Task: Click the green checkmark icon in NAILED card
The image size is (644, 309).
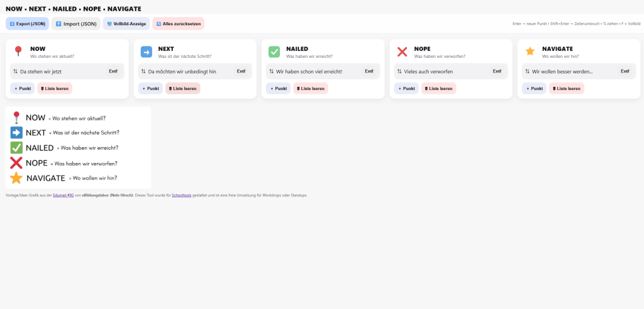Action: point(274,52)
